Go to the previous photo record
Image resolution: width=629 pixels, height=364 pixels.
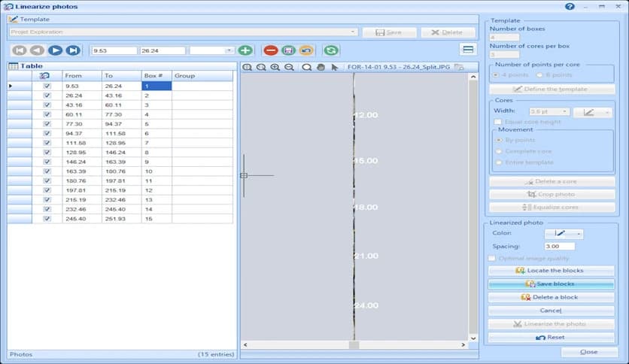pyautogui.click(x=38, y=50)
